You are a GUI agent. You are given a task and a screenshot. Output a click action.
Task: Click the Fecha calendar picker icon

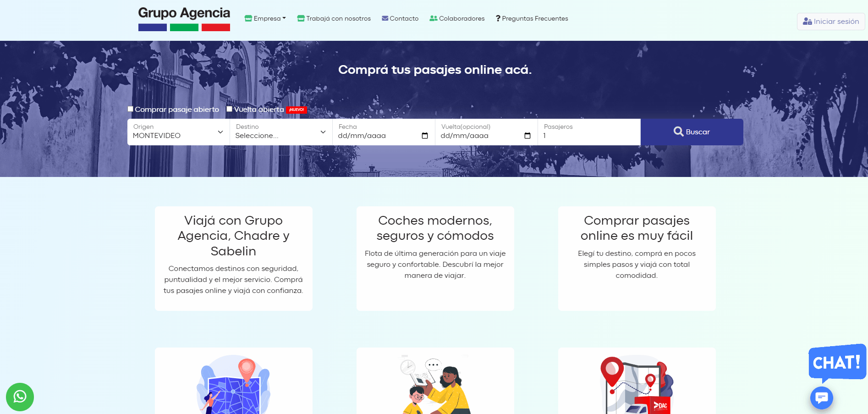click(x=425, y=136)
